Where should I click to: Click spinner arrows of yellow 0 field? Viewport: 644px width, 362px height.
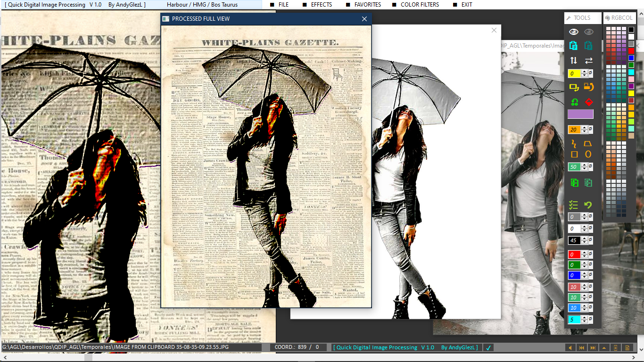[x=585, y=74]
